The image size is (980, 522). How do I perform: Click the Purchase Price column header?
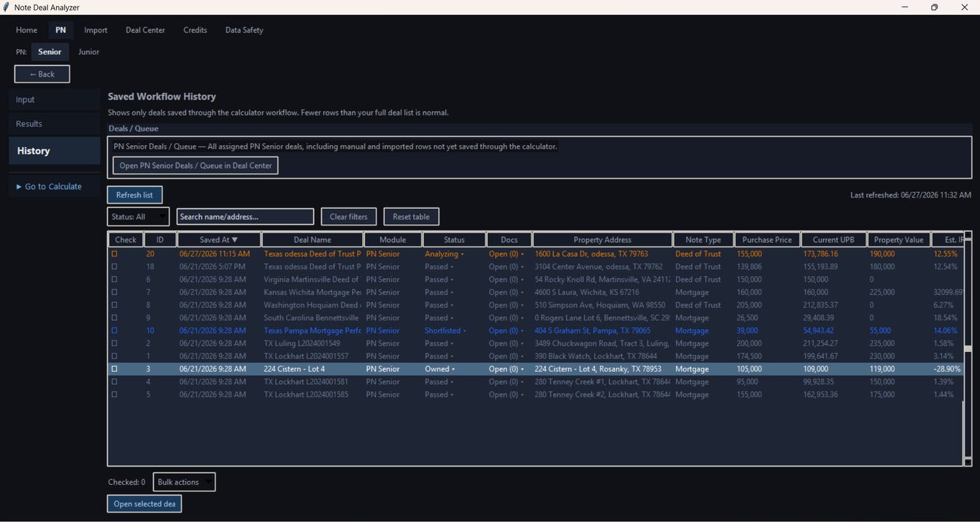pos(766,240)
